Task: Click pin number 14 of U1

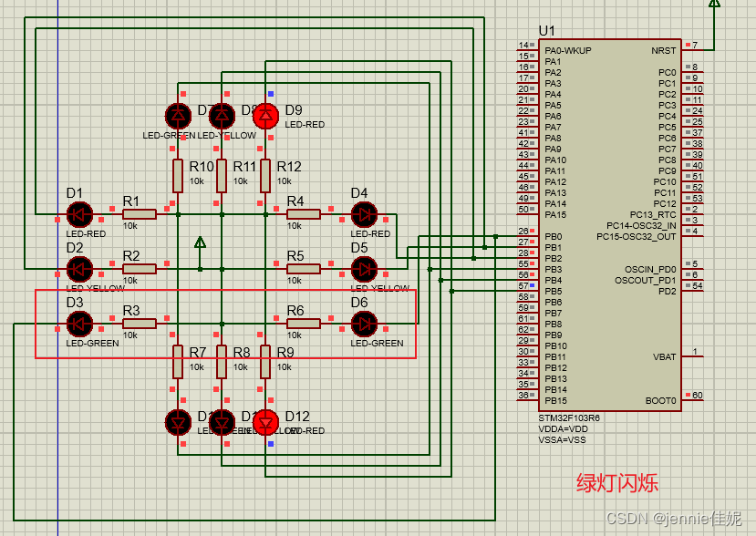Action: point(523,45)
